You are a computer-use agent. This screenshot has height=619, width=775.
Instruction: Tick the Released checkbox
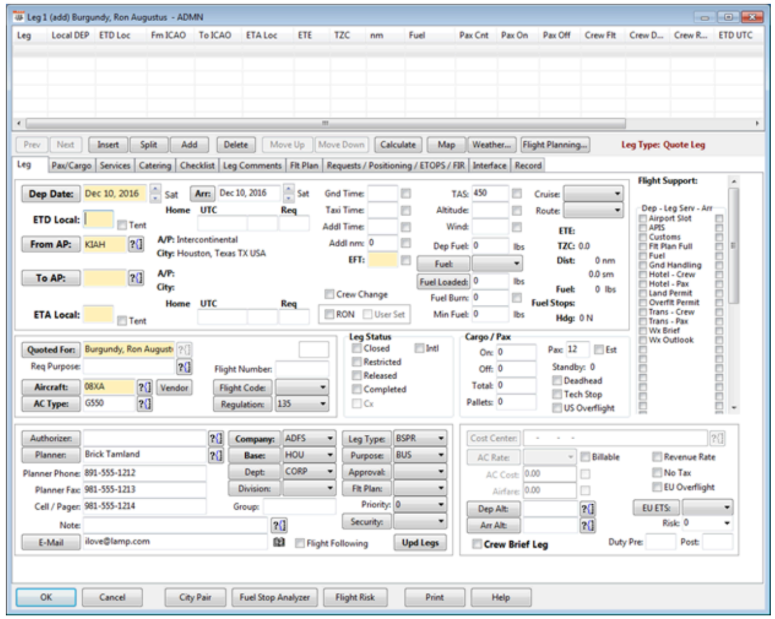[357, 376]
